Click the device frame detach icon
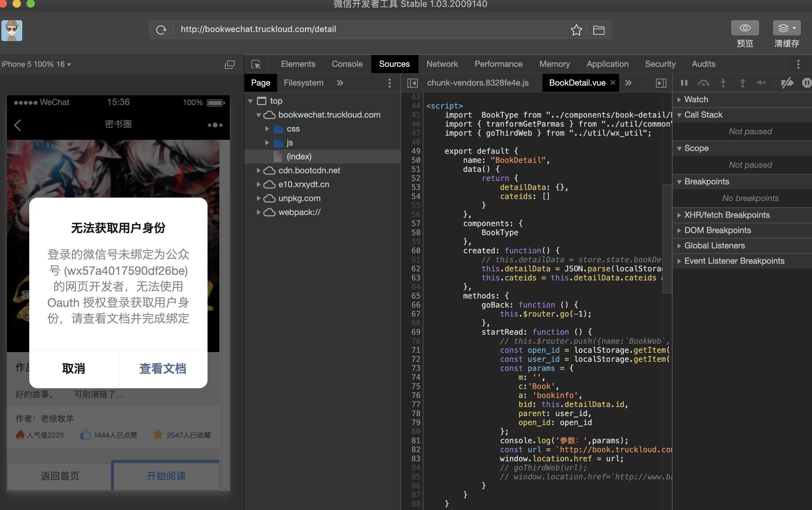 click(230, 64)
